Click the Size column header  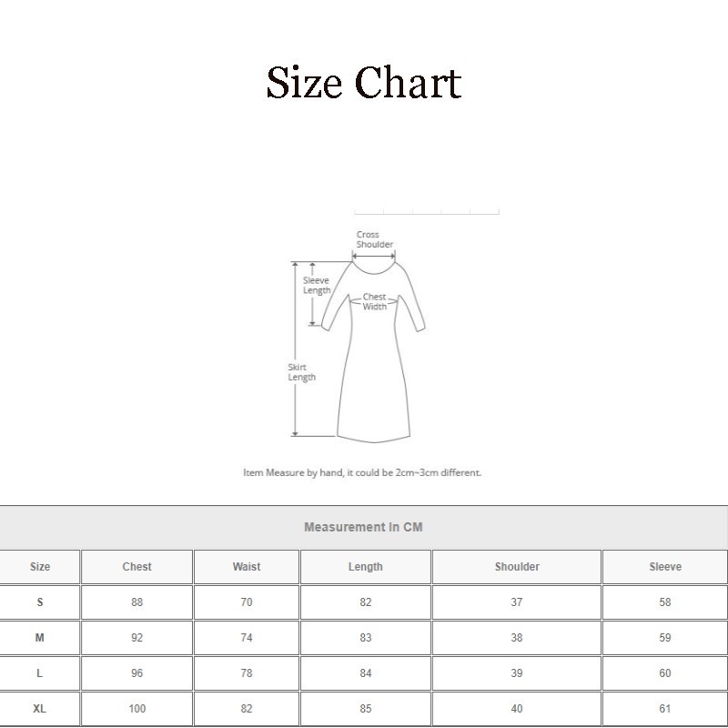click(x=38, y=566)
